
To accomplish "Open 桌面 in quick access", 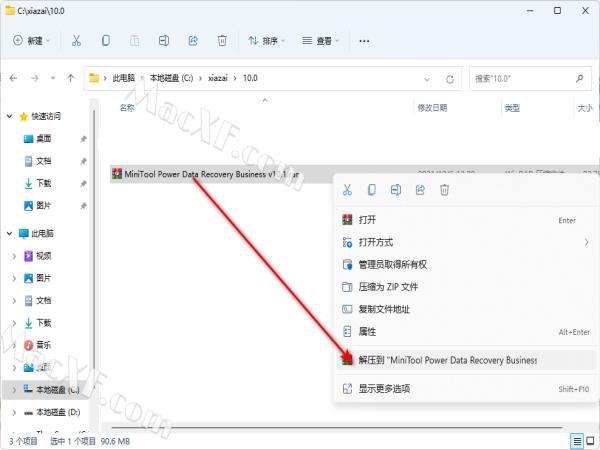I will click(x=43, y=139).
